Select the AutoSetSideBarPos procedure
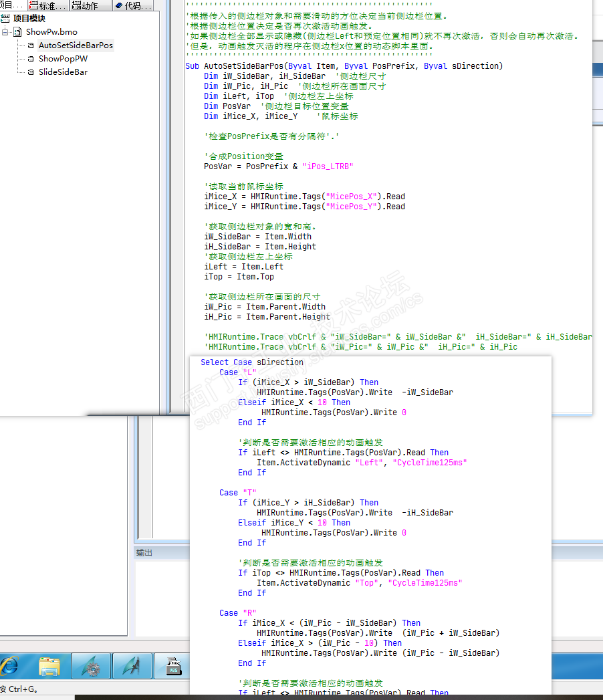This screenshot has width=603, height=700. pos(76,45)
